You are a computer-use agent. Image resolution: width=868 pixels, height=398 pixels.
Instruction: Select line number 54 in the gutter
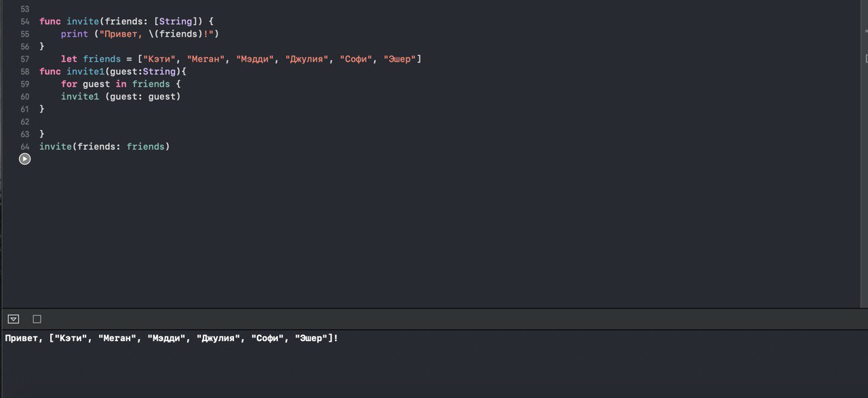tap(25, 22)
